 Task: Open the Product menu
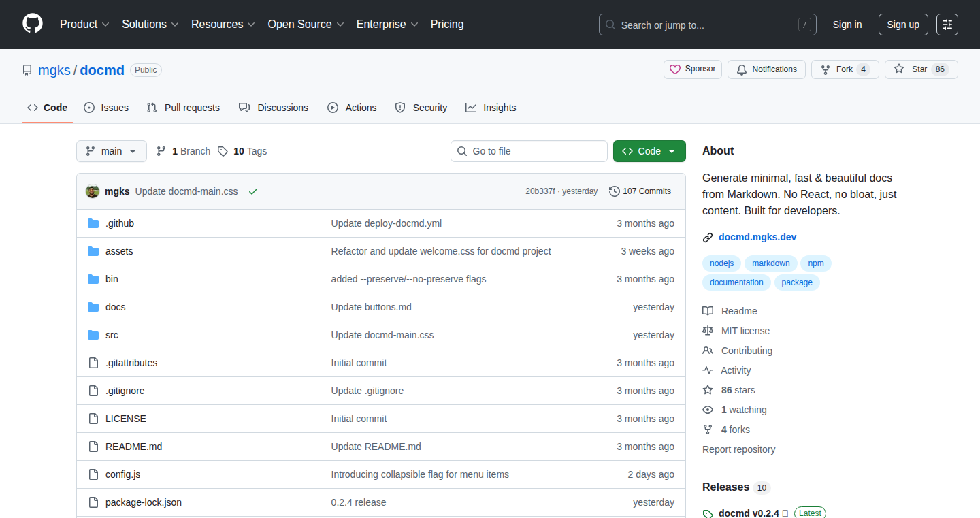(84, 25)
